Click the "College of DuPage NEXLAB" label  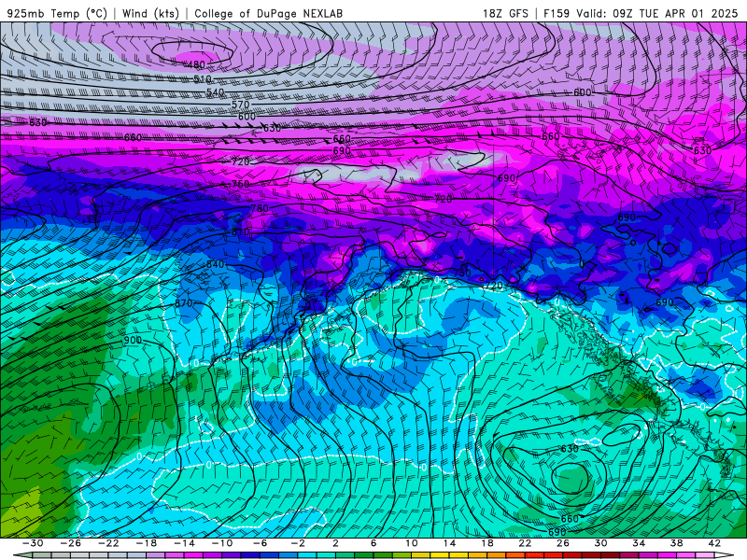(268, 13)
